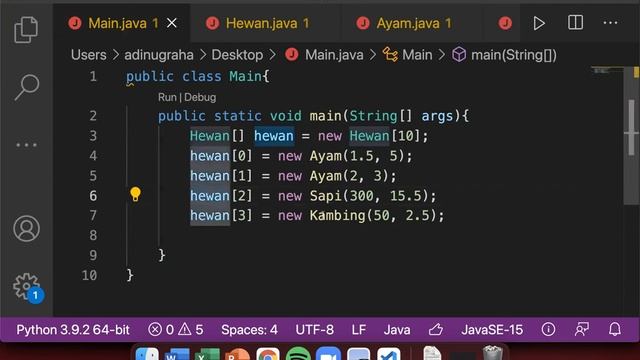This screenshot has width=640, height=360.
Task: Click the highlighted hewan variable on line 3
Action: coord(274,136)
